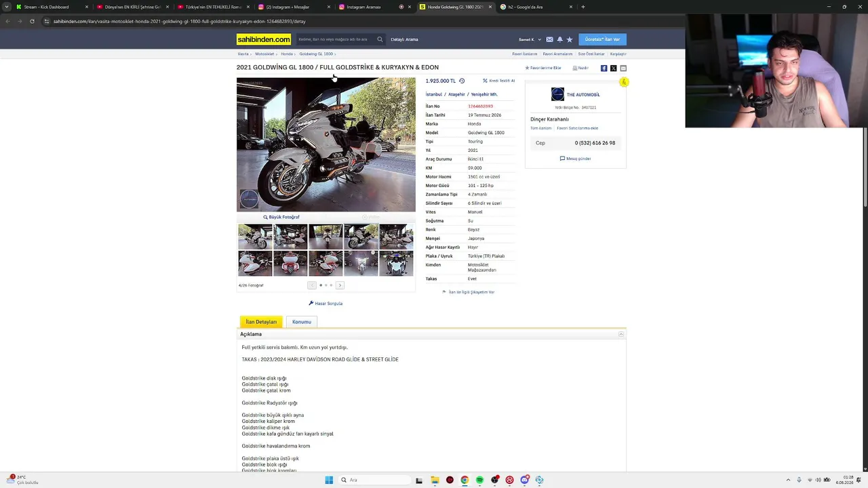Select first thumbnail in top photo row
The image size is (868, 488).
[x=255, y=237]
